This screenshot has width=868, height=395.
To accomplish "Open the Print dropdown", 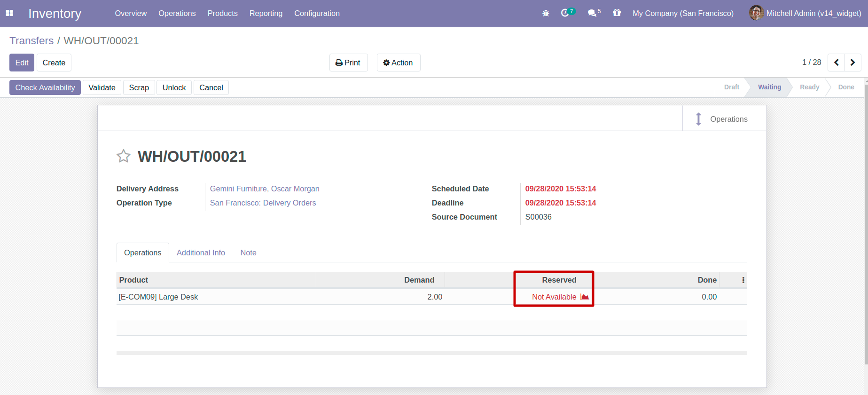I will [348, 63].
